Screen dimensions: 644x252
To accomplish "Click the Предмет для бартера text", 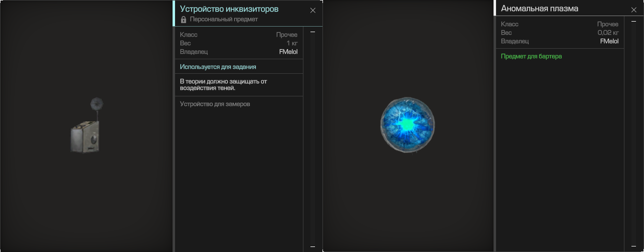I will (531, 56).
